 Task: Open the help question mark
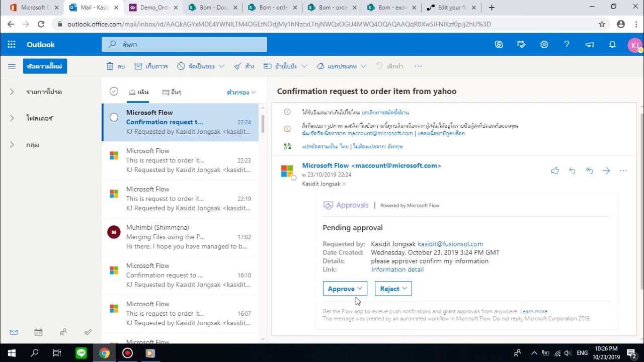(x=567, y=45)
